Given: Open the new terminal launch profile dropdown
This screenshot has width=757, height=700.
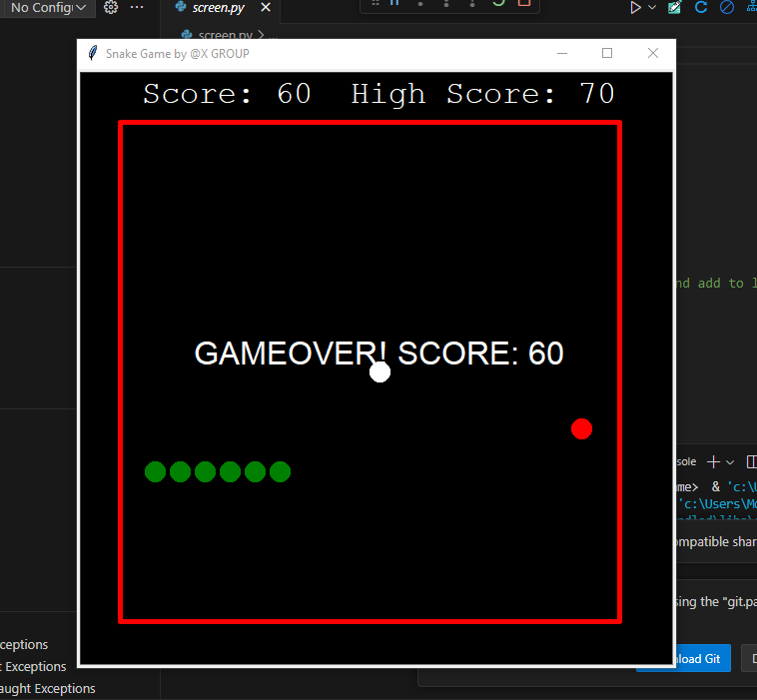Looking at the screenshot, I should tap(730, 462).
